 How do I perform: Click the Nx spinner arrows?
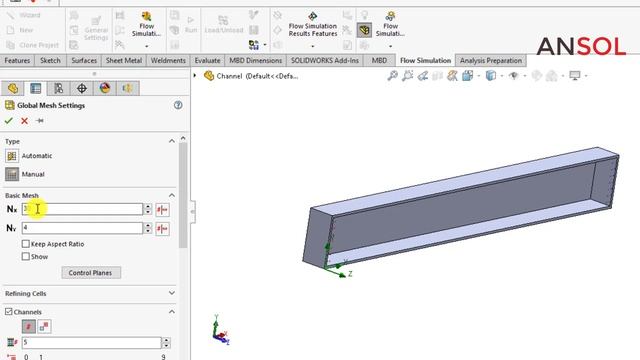pos(148,209)
